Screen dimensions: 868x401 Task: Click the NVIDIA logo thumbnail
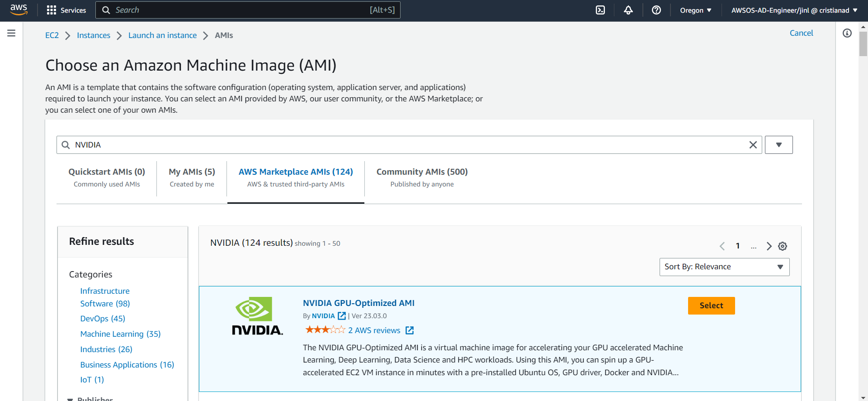(257, 316)
